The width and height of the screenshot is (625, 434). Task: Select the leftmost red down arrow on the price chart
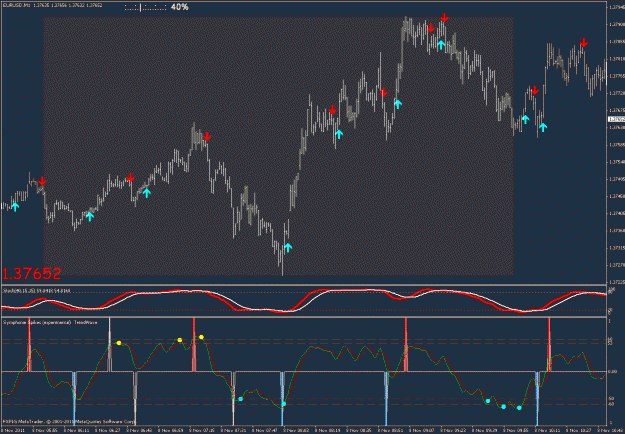(x=42, y=181)
